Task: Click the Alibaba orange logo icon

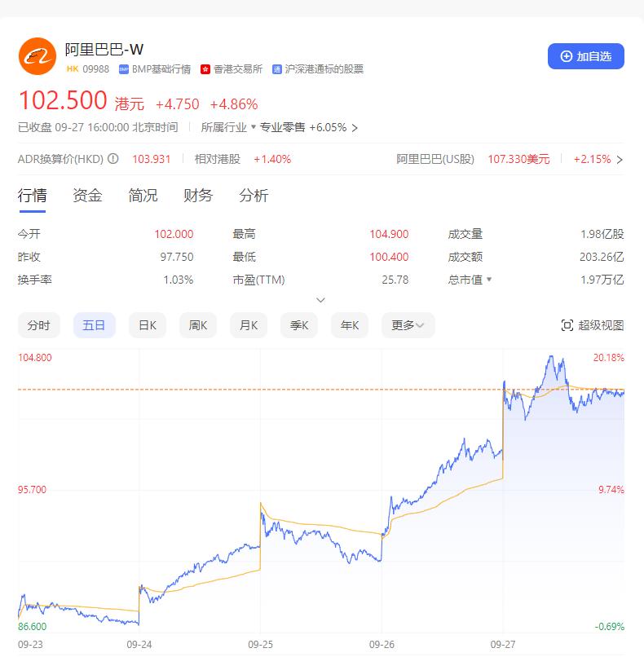Action: point(37,56)
